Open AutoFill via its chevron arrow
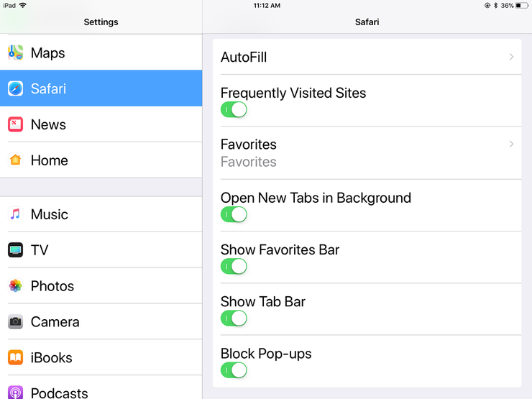532x399 pixels. tap(511, 57)
